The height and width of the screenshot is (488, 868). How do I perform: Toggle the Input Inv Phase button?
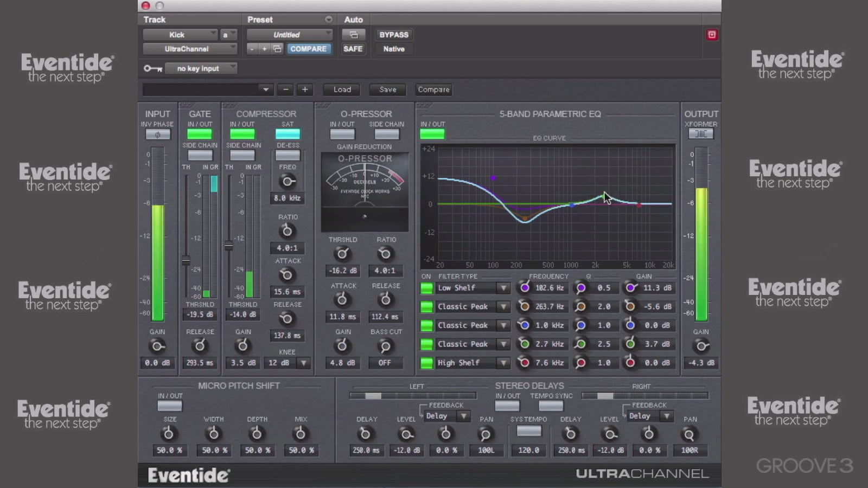click(x=157, y=134)
